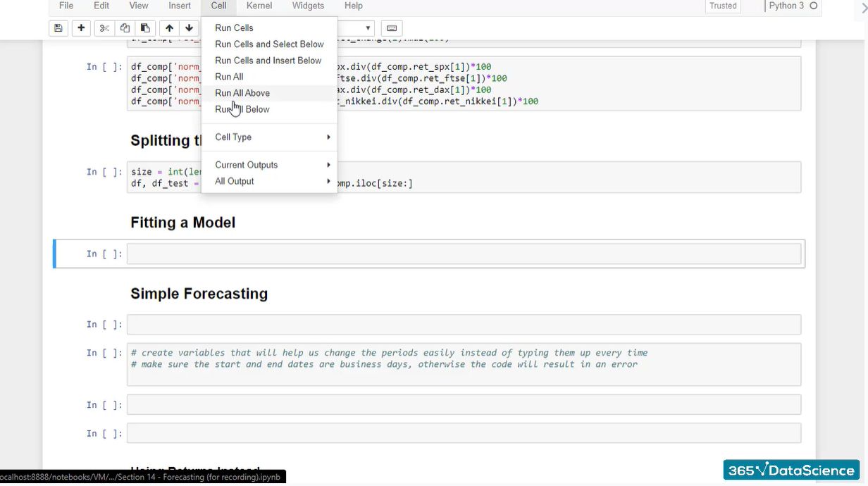The width and height of the screenshot is (868, 486).
Task: Open the command palette keyboard icon
Action: [x=392, y=28]
